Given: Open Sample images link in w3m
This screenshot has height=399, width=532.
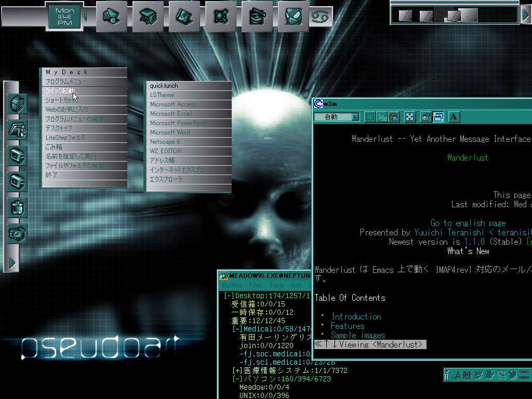Looking at the screenshot, I should click(358, 335).
